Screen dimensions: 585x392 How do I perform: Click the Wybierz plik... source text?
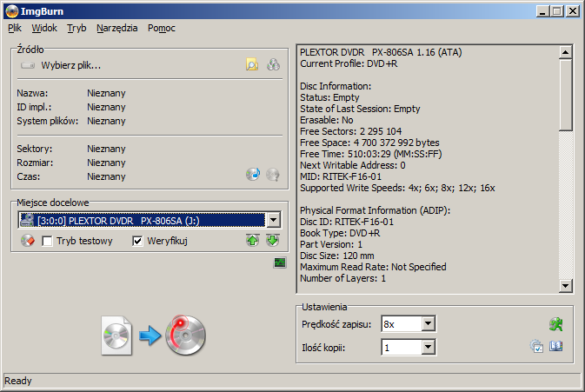[x=71, y=66]
